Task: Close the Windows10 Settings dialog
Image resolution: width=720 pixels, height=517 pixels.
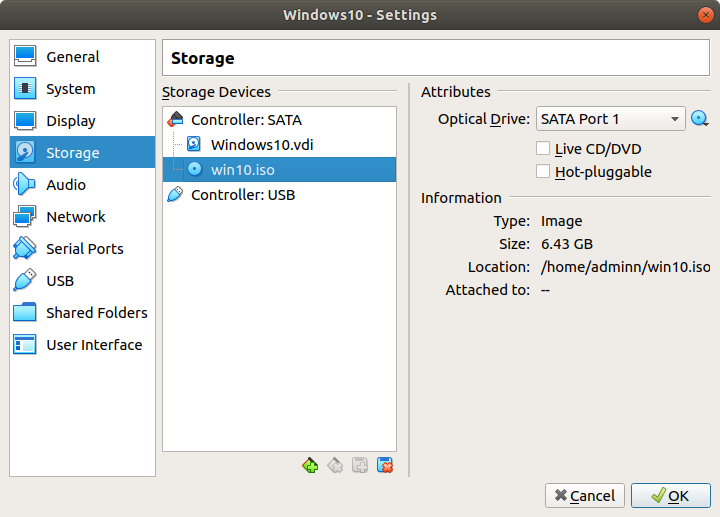Action: pos(705,15)
